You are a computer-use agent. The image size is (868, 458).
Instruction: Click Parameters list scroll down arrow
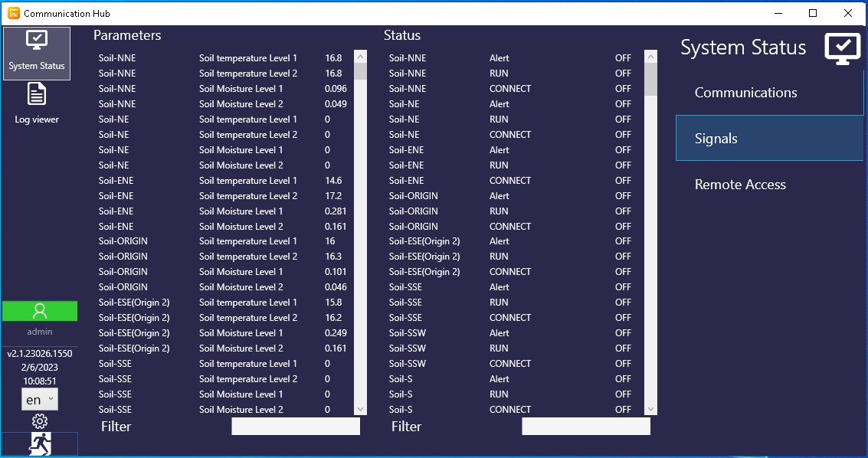tap(360, 410)
